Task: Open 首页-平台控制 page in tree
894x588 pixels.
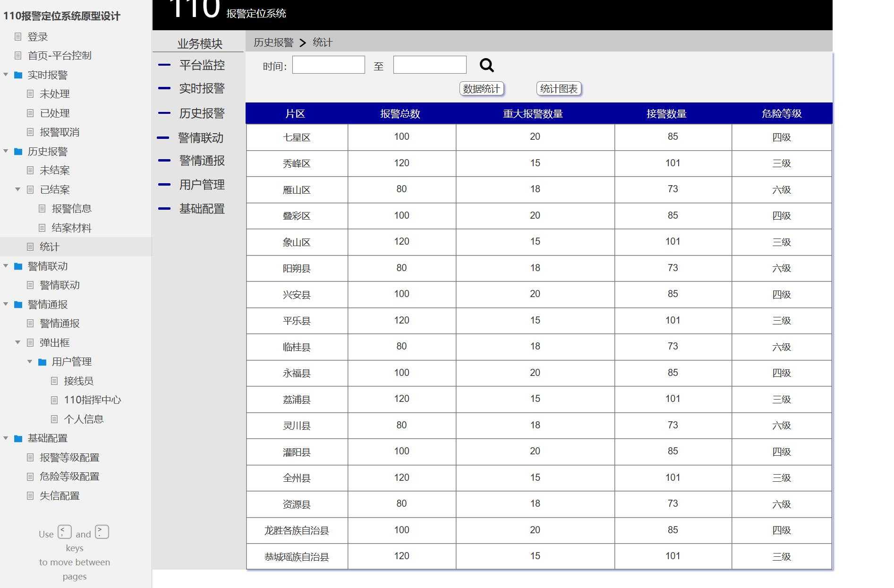Action: tap(60, 56)
